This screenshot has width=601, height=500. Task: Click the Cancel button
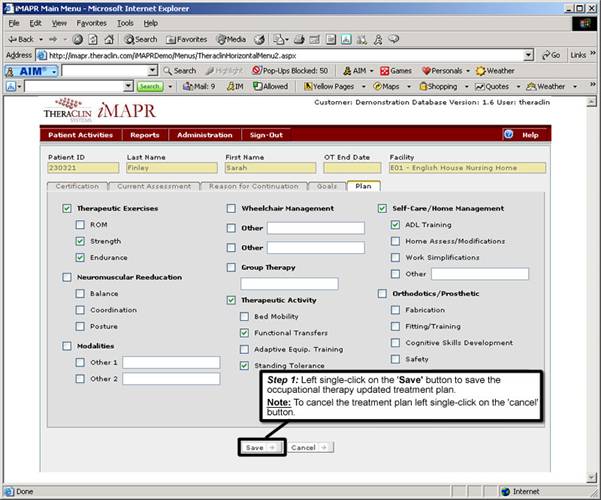coord(311,447)
